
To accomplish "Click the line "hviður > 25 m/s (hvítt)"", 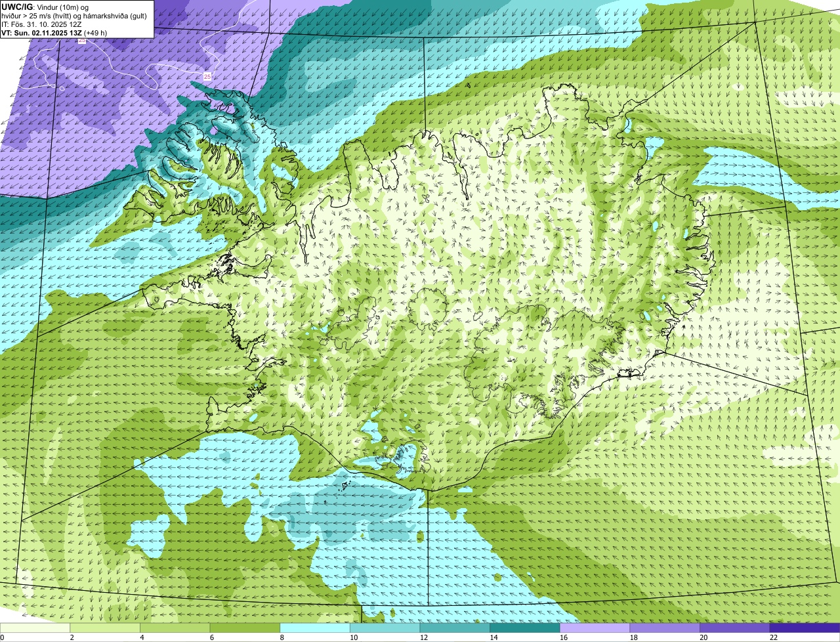I will pos(37,16).
